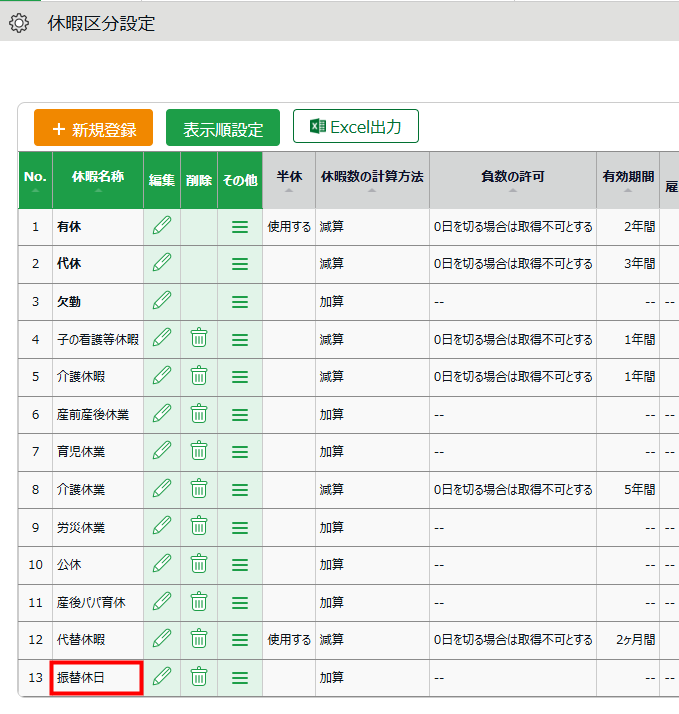Screen dimensions: 679x714
Task: Delete the 産前産後休業 entry
Action: click(x=199, y=414)
